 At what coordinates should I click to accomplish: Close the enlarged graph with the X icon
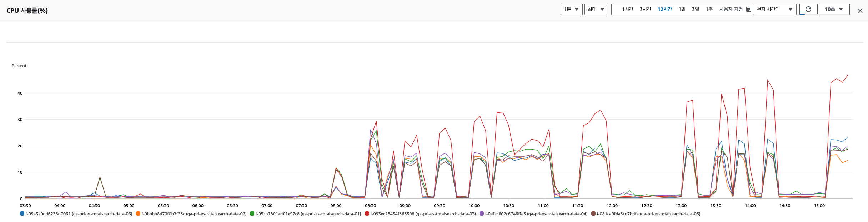pos(860,11)
